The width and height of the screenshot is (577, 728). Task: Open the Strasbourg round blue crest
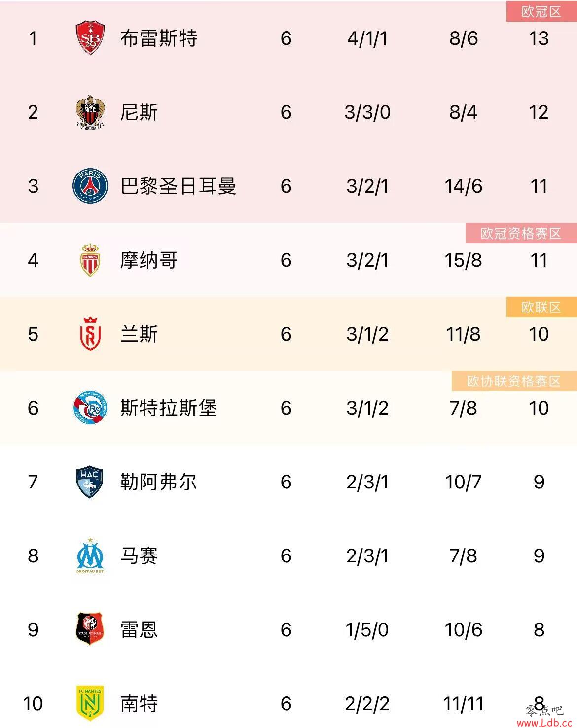[90, 408]
